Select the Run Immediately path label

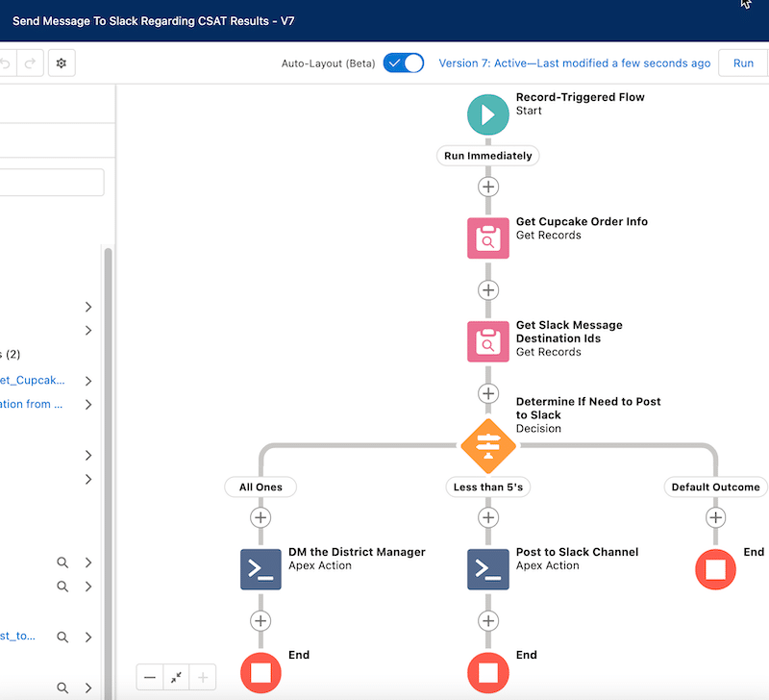point(488,156)
